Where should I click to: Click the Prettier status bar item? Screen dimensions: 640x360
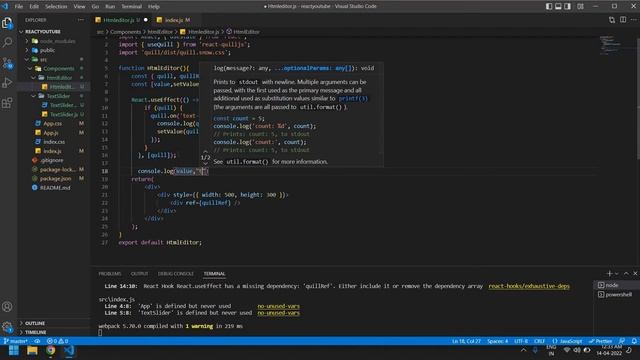pos(600,341)
